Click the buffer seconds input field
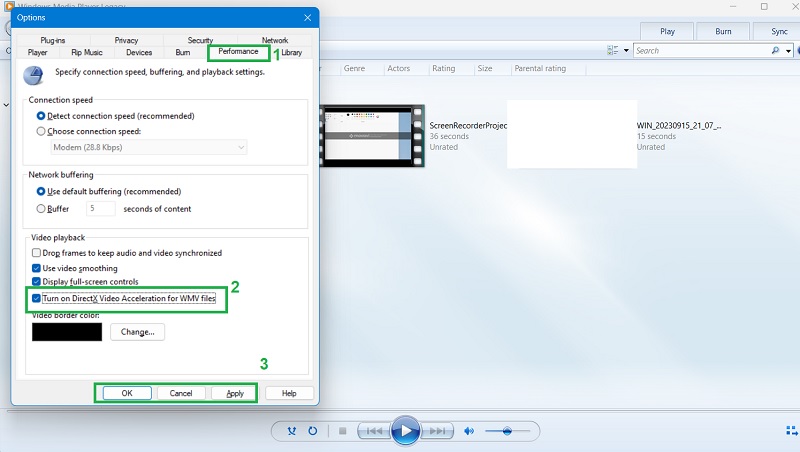Viewport: 800px width, 452px height. (101, 208)
